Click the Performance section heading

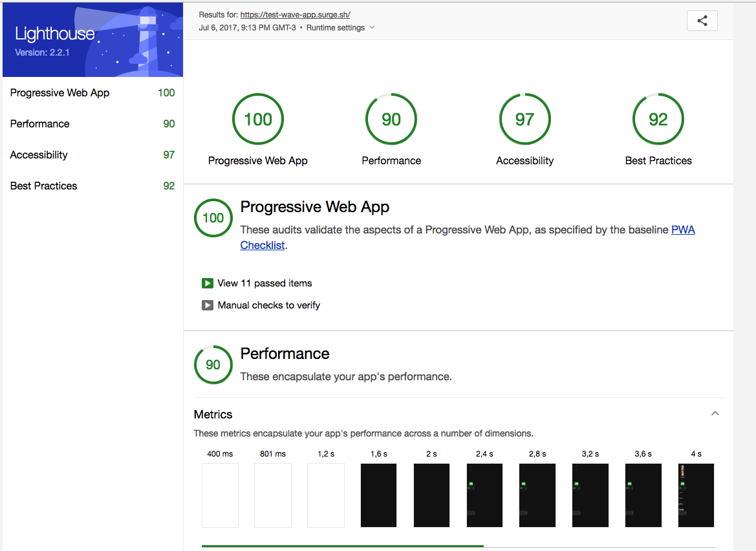click(x=285, y=353)
